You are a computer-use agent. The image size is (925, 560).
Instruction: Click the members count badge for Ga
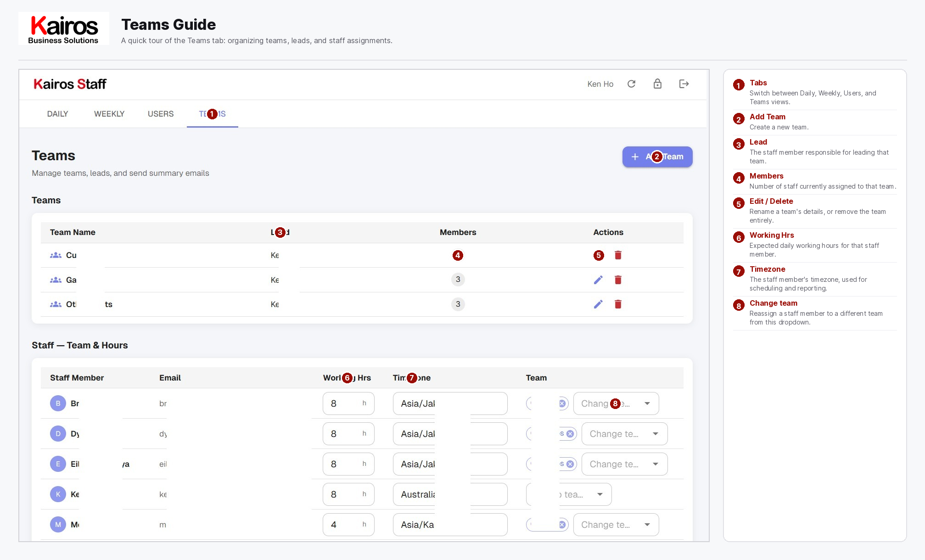coord(458,280)
